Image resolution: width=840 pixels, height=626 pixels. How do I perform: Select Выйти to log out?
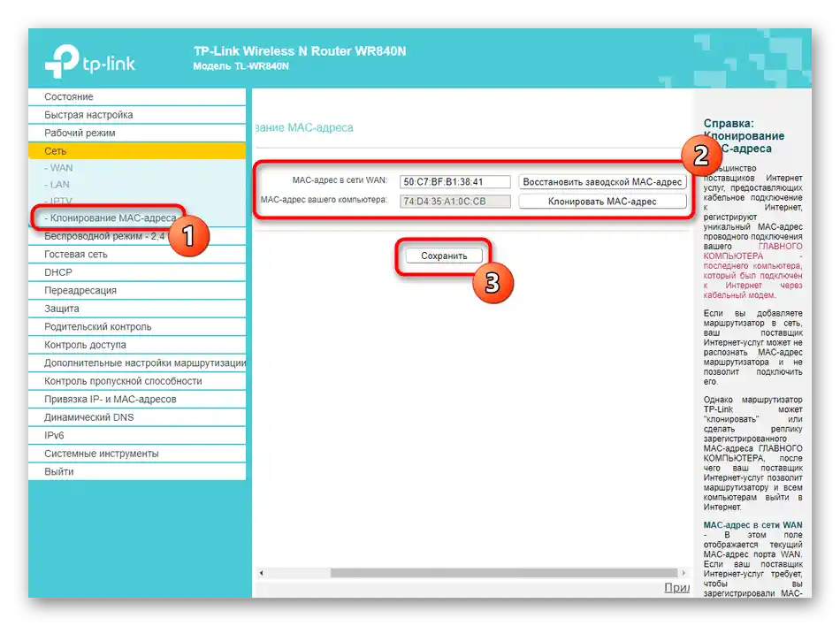click(x=137, y=472)
